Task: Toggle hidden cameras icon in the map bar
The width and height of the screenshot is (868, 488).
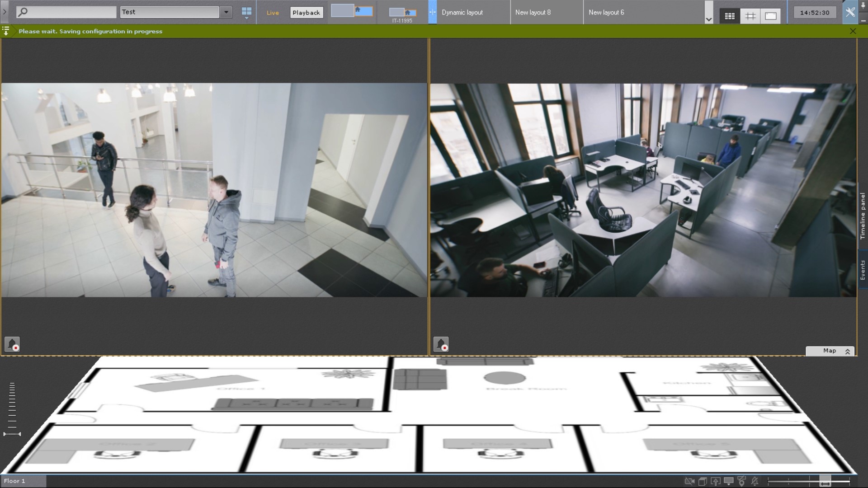Action: pyautogui.click(x=689, y=481)
